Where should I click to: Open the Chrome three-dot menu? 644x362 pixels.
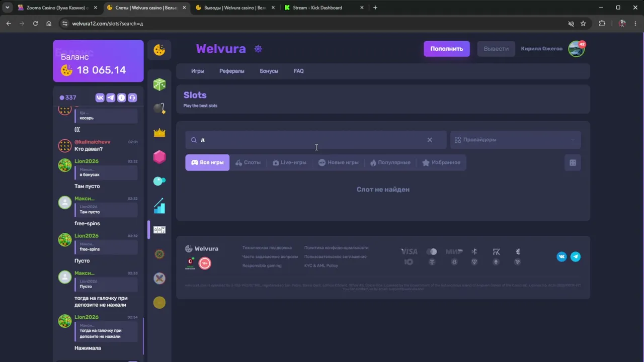pos(635,23)
